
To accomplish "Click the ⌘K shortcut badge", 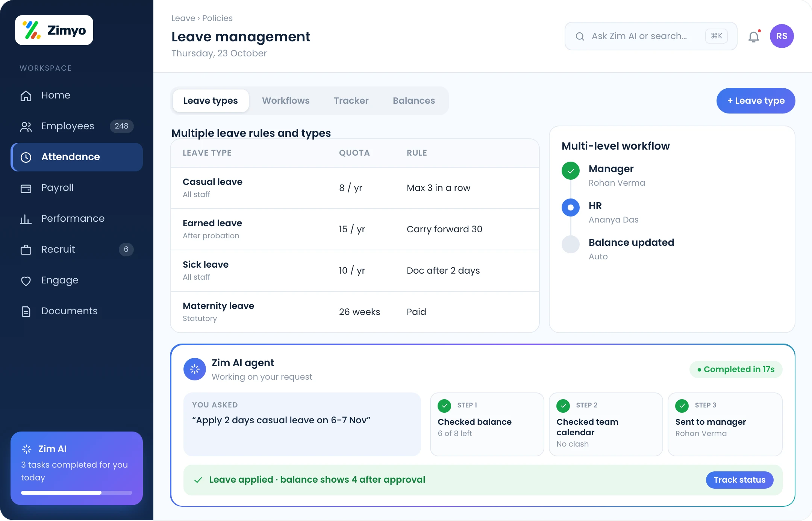I will 717,36.
